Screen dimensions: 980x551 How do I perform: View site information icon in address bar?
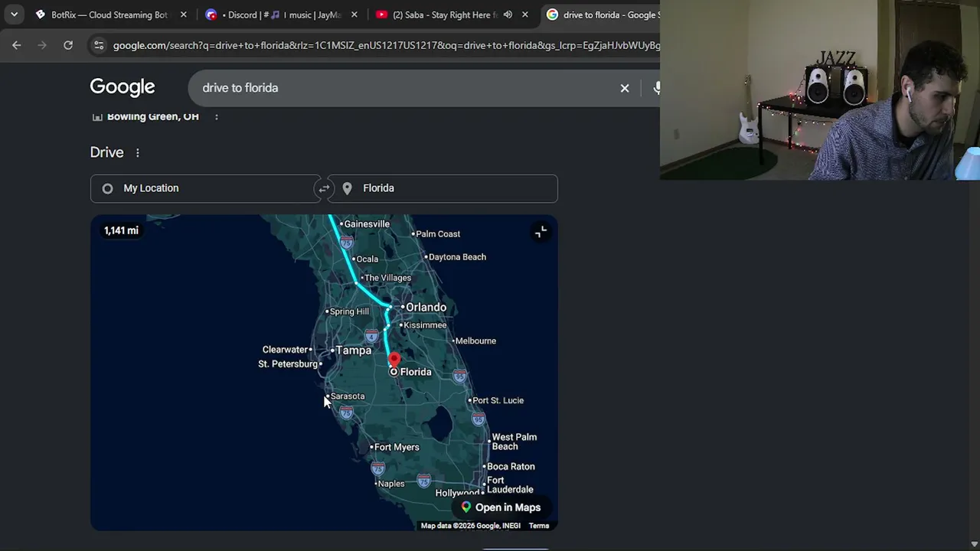click(x=99, y=45)
